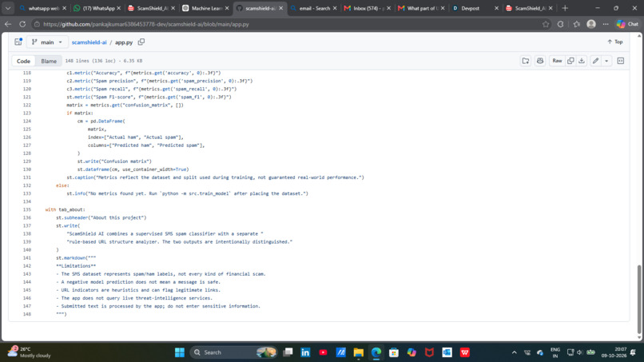The image size is (644, 362).
Task: Open the file tree side panel
Action: tap(18, 42)
